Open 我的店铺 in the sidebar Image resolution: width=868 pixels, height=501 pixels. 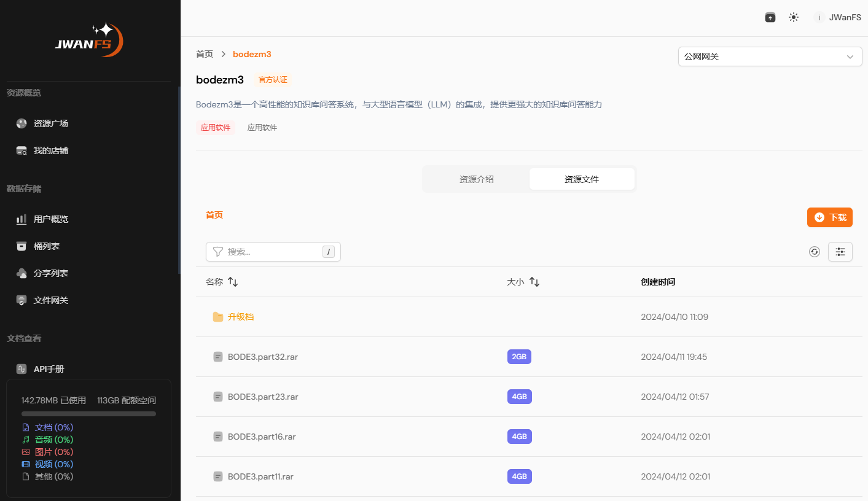51,150
